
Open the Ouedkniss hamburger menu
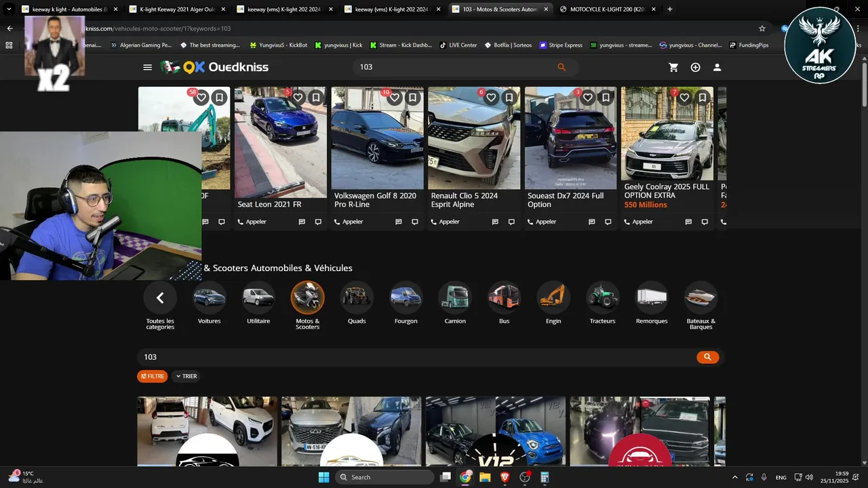pyautogui.click(x=147, y=67)
